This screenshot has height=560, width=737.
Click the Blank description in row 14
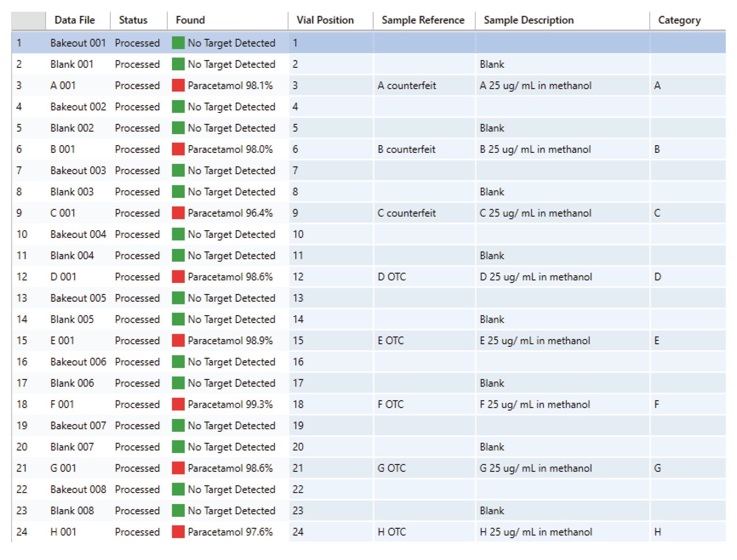[492, 319]
